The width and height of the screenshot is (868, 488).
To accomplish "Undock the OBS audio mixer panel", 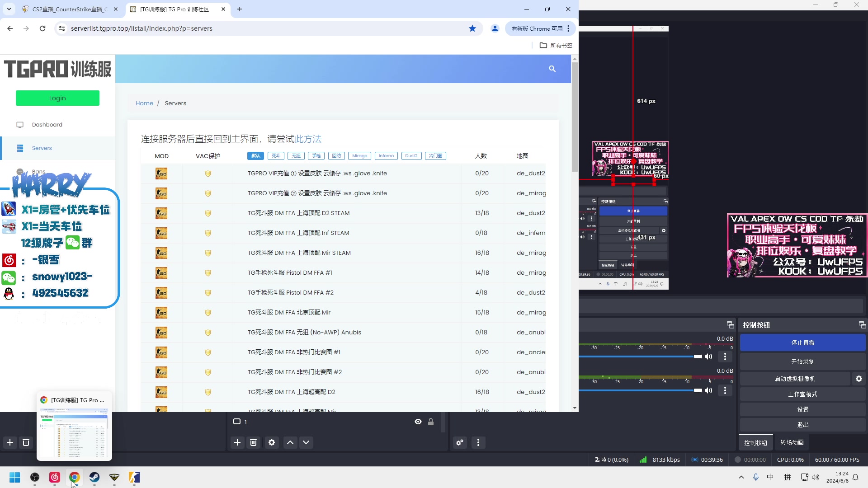I will 730,325.
